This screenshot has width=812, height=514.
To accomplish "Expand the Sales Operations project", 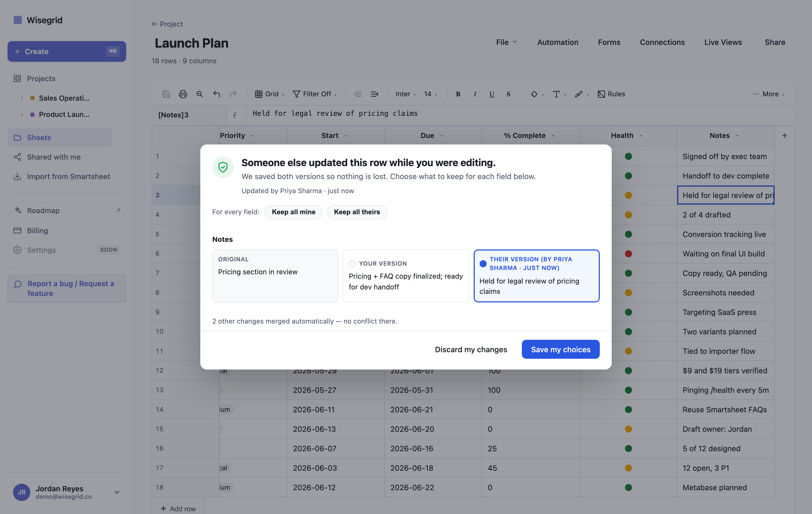I will pos(22,98).
